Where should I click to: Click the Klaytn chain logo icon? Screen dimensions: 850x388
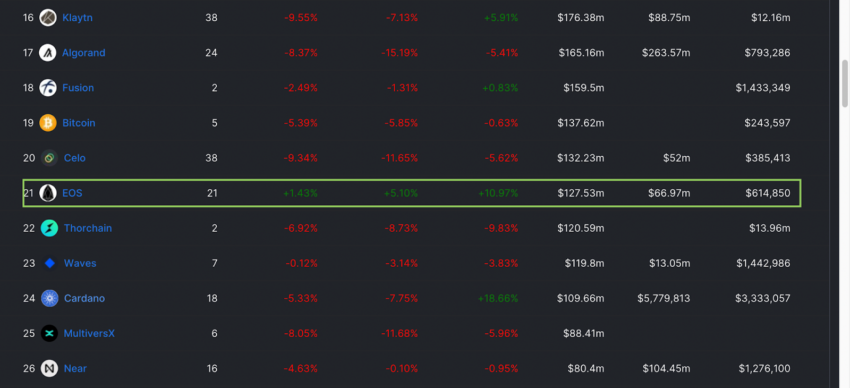pyautogui.click(x=48, y=18)
